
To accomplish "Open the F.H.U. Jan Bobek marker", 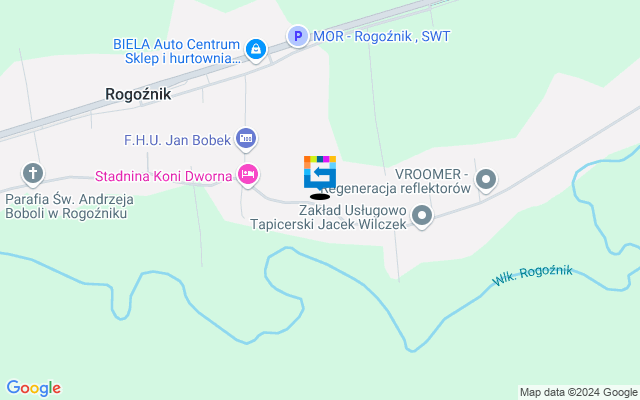I will click(246, 139).
